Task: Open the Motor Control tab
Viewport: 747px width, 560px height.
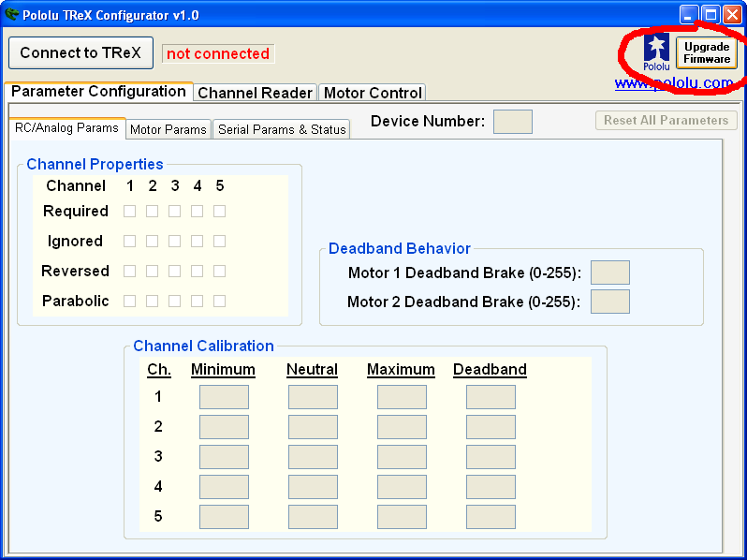Action: (372, 93)
